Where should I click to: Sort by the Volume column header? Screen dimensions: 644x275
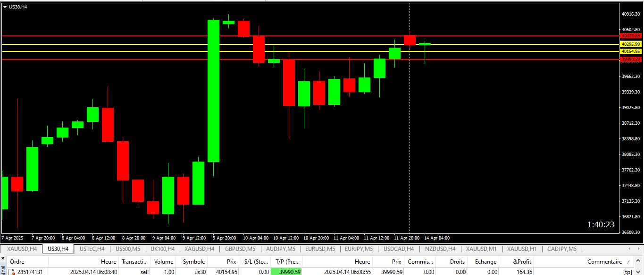164,261
